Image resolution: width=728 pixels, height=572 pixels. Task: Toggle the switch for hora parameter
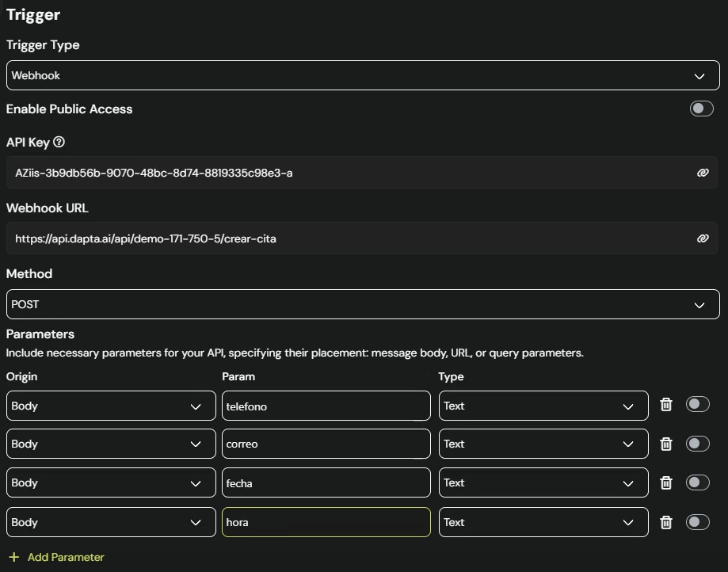click(x=697, y=522)
